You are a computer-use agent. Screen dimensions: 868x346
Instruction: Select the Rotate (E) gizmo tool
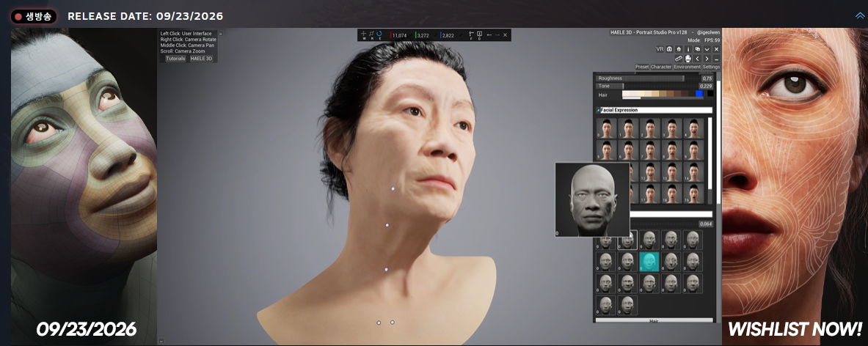pyautogui.click(x=379, y=35)
